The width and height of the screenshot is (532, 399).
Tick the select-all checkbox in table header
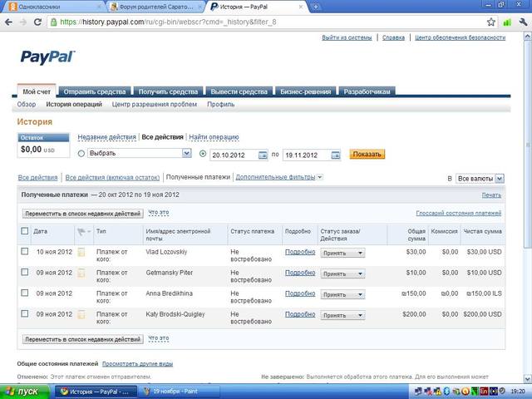(24, 231)
